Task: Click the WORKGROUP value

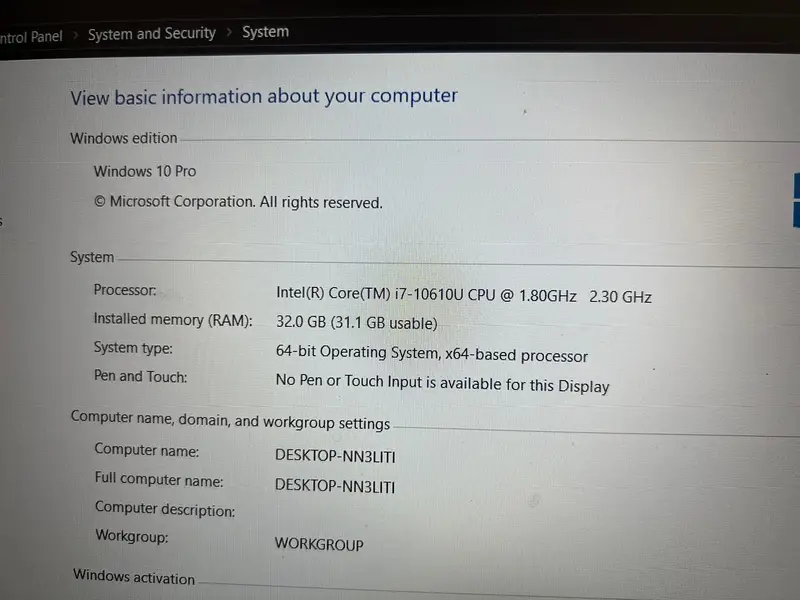Action: pyautogui.click(x=319, y=545)
